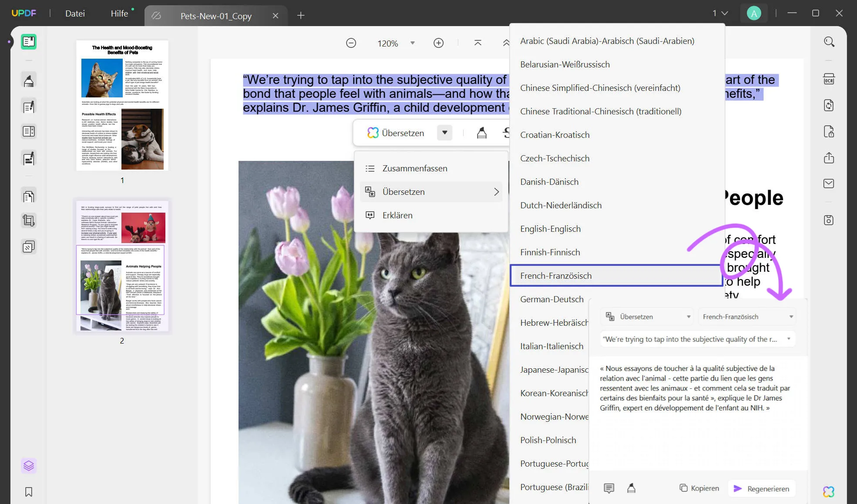
Task: Select page 1 thumbnail
Action: pos(122,105)
